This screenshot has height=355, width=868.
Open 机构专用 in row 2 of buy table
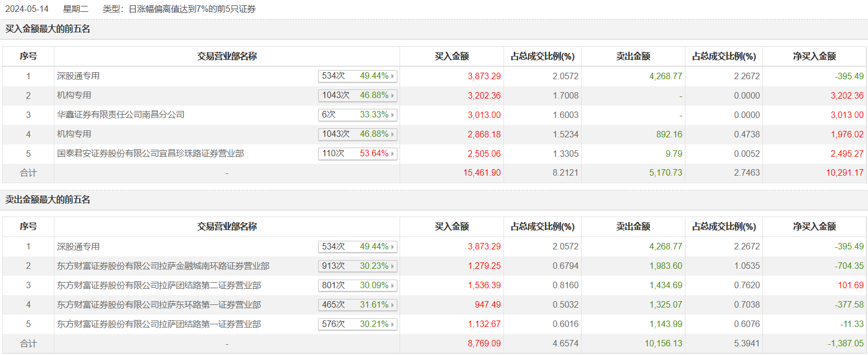coord(74,95)
